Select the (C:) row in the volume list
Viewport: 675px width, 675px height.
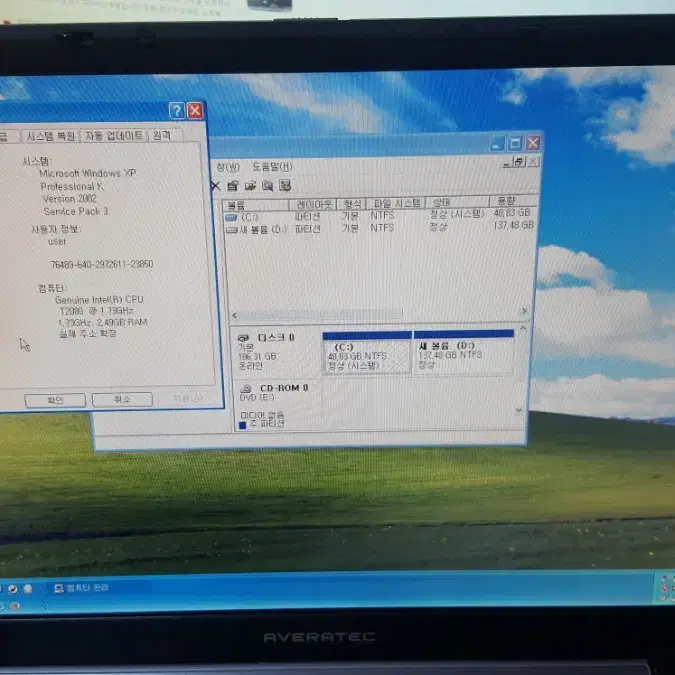[x=380, y=216]
